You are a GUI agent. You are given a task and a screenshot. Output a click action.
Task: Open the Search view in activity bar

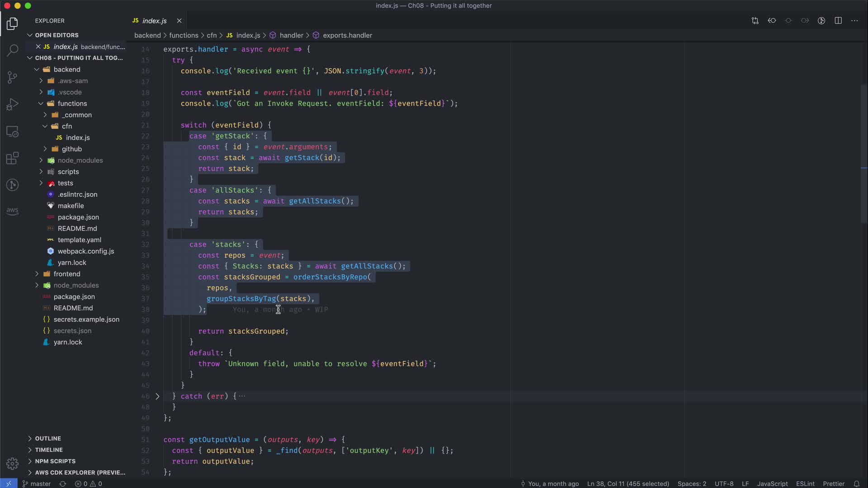pyautogui.click(x=13, y=50)
